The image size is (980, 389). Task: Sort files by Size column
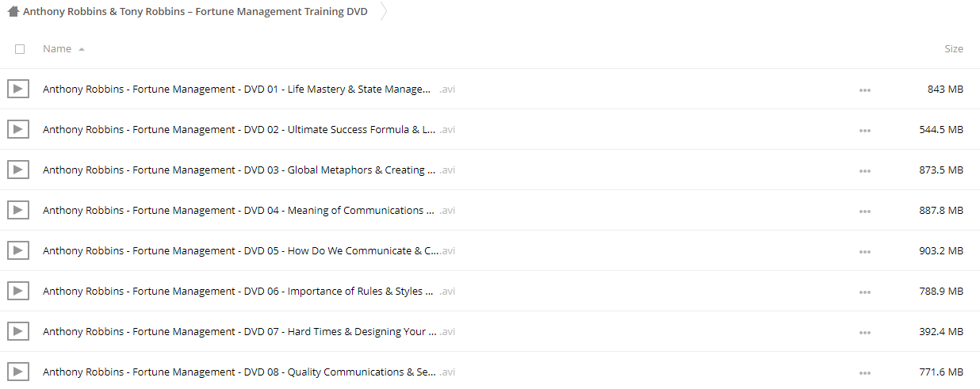click(954, 49)
